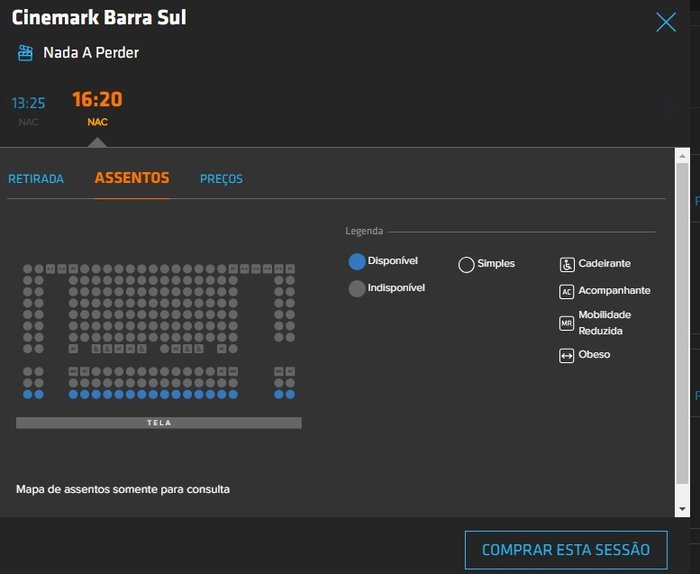
Task: Pick the outermost blue seat of right side block
Action: coord(290,394)
